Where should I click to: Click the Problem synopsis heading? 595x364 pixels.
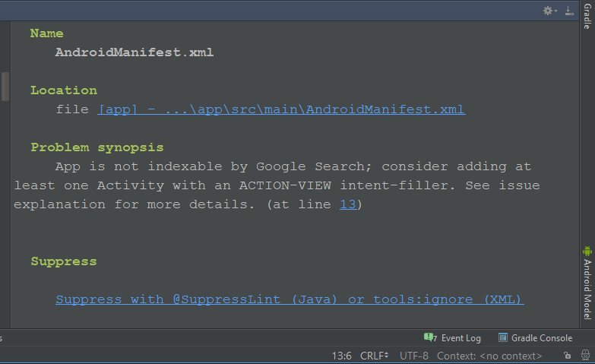pos(97,147)
